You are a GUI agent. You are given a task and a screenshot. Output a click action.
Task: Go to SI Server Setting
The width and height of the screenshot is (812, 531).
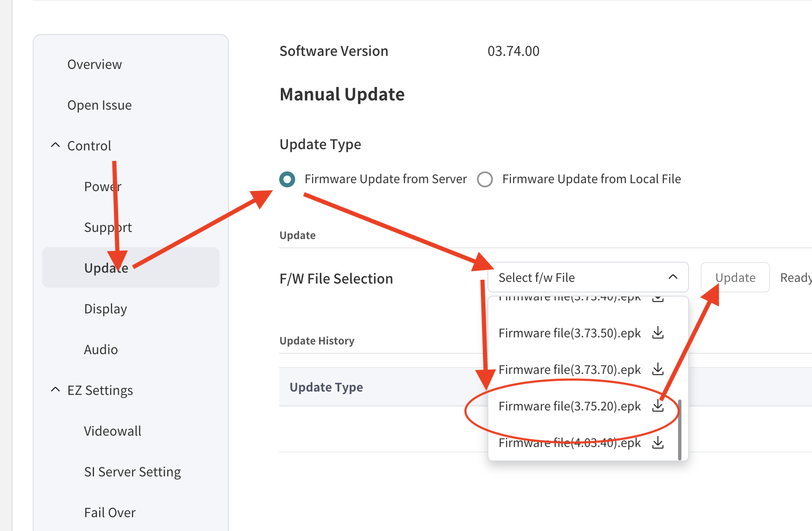(132, 472)
